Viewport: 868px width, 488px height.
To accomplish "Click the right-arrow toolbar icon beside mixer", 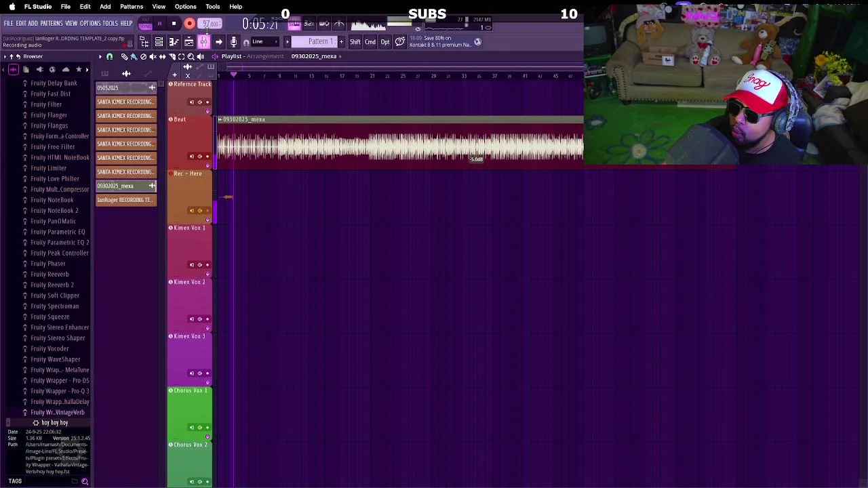I will [x=218, y=42].
